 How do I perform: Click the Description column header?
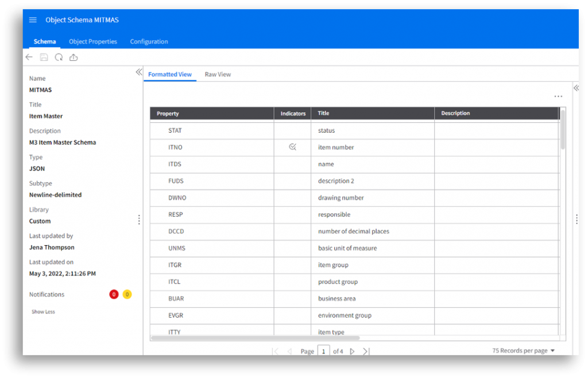pos(497,113)
